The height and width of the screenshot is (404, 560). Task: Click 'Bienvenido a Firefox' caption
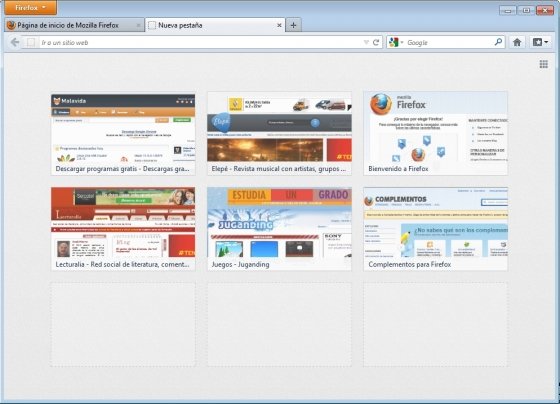398,169
